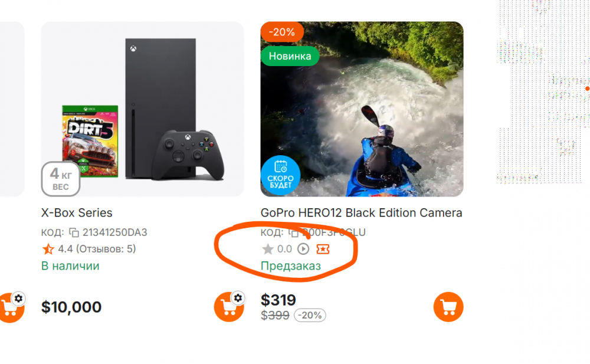Click the GoPro video play icon
Screen dimensions: 590x364
coord(303,249)
